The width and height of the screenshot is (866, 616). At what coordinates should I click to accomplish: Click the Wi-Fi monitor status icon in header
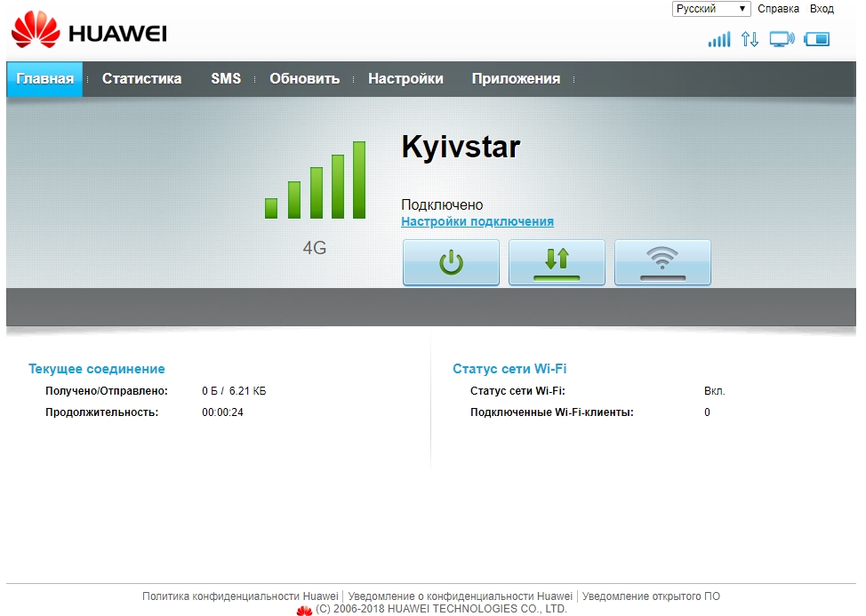[782, 39]
